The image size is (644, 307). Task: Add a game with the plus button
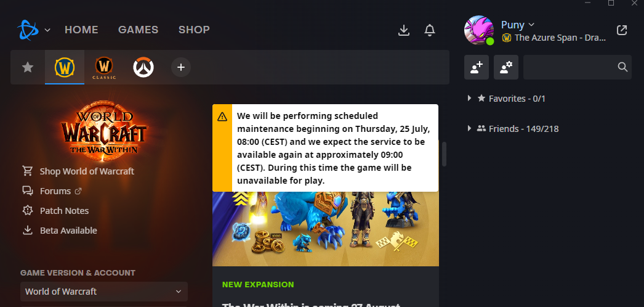(x=181, y=67)
